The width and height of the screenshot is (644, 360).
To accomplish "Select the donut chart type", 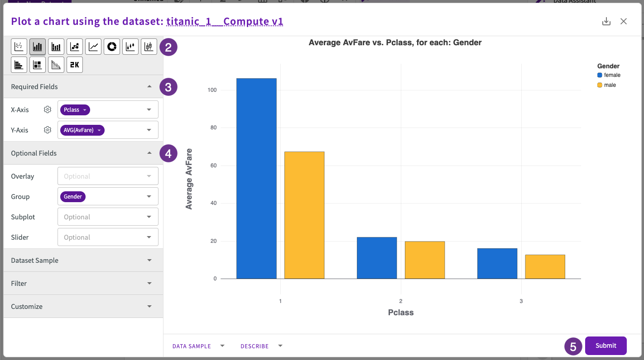I will point(112,46).
